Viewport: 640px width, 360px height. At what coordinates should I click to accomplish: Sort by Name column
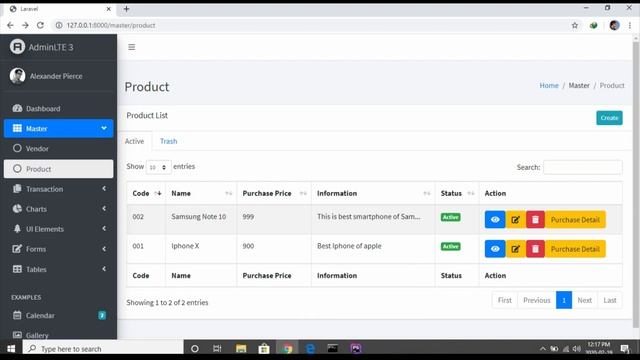point(201,193)
